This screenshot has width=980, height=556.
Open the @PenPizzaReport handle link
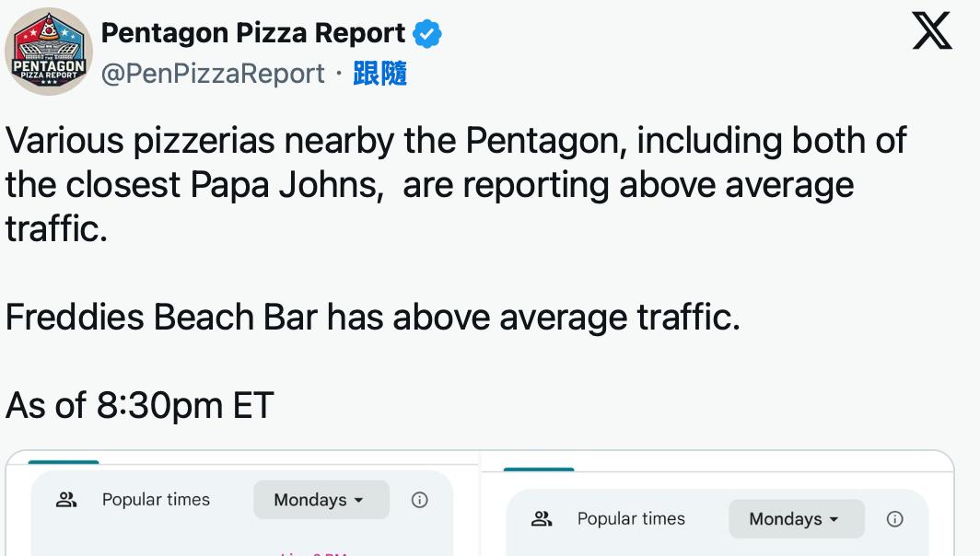point(212,74)
